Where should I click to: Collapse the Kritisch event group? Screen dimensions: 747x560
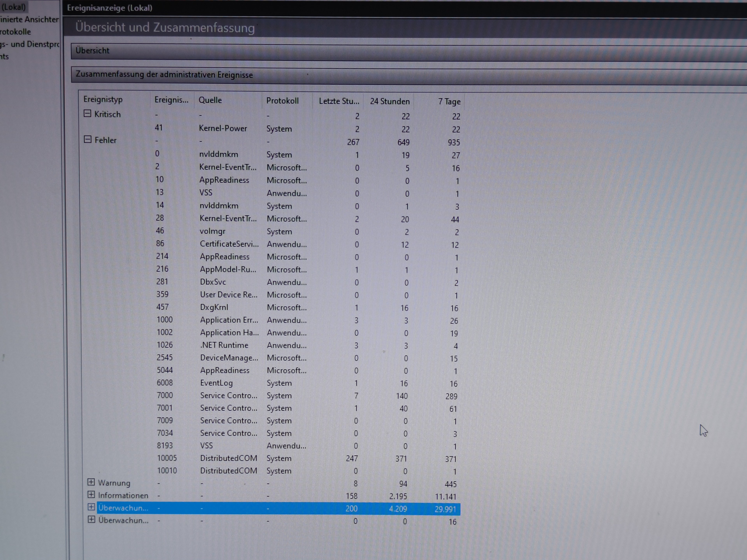(87, 114)
